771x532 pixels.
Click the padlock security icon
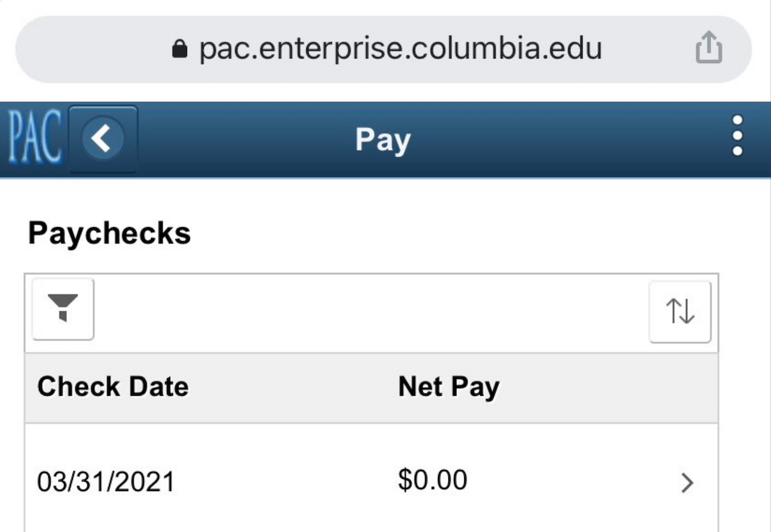(179, 48)
